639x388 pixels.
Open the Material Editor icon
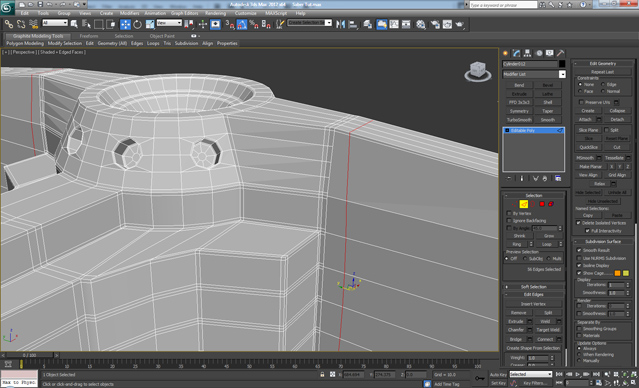coord(421,24)
